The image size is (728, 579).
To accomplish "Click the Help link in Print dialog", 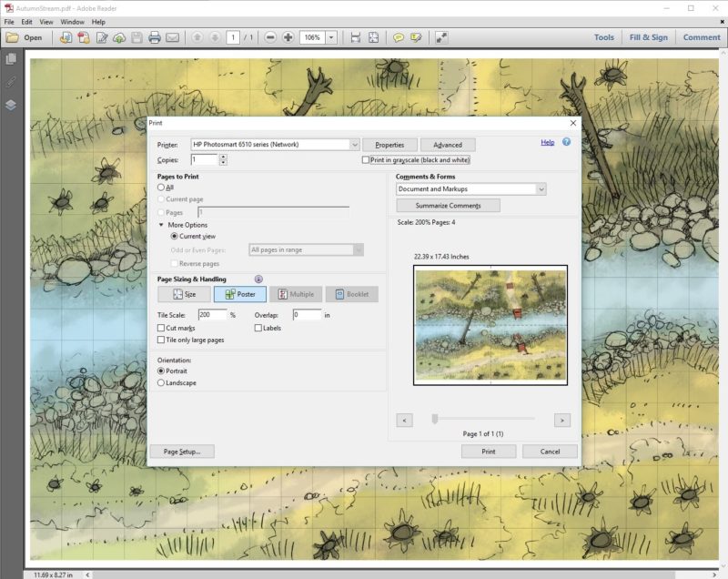I will 548,142.
